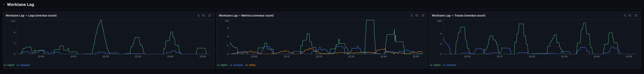Open Metrics panel external link icon

click(x=423, y=15)
